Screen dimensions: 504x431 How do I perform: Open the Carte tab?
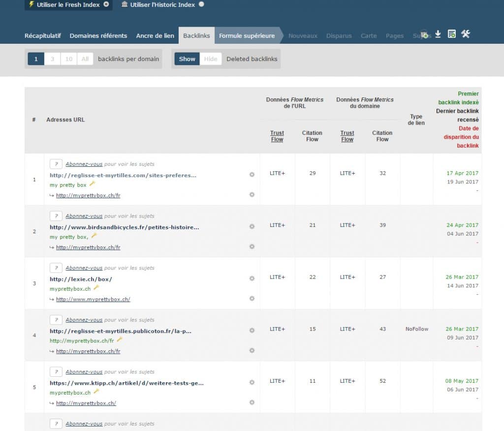[369, 36]
